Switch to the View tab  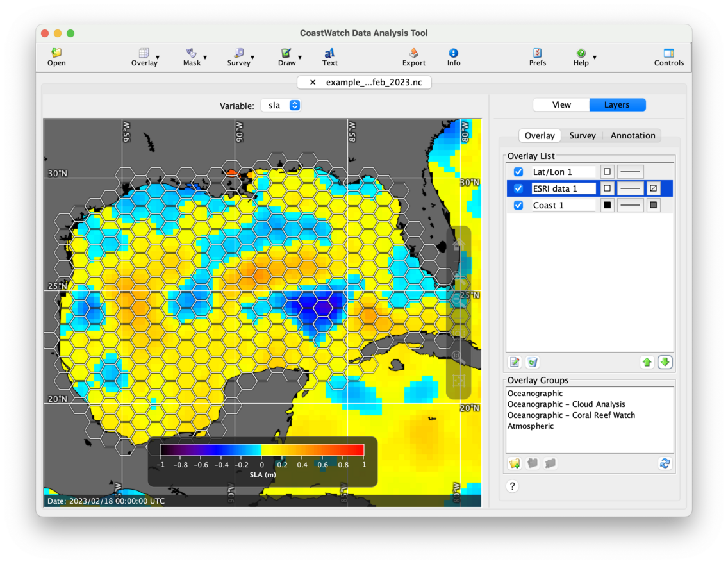pyautogui.click(x=561, y=104)
